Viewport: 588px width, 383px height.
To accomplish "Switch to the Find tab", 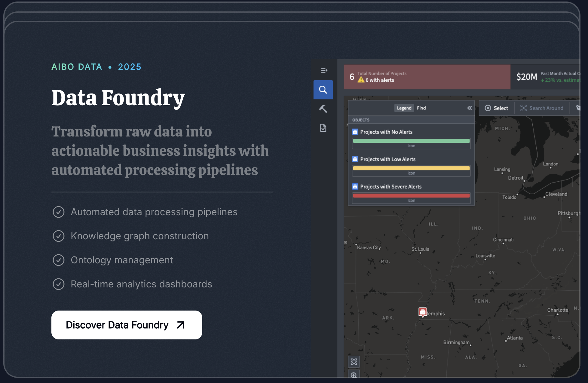I will [421, 108].
